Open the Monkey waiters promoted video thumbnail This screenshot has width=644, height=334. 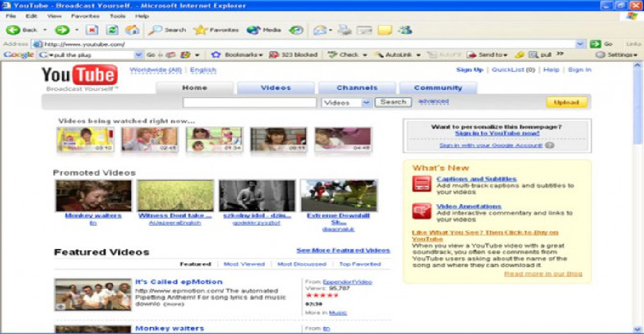[x=93, y=196]
